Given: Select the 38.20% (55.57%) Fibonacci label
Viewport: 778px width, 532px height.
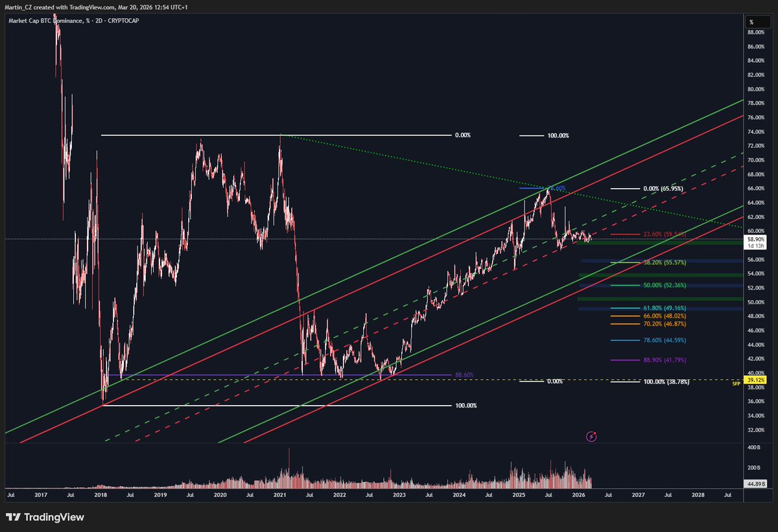Looking at the screenshot, I should pos(665,262).
